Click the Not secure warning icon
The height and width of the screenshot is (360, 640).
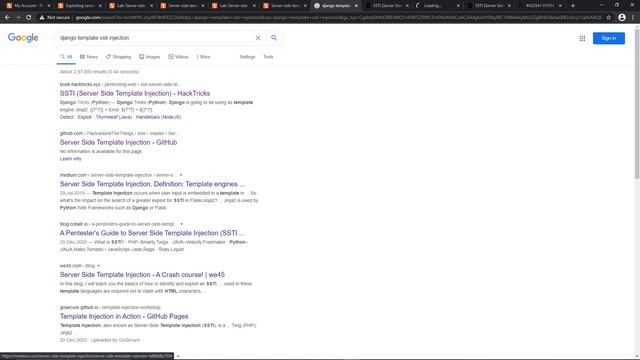click(42, 18)
